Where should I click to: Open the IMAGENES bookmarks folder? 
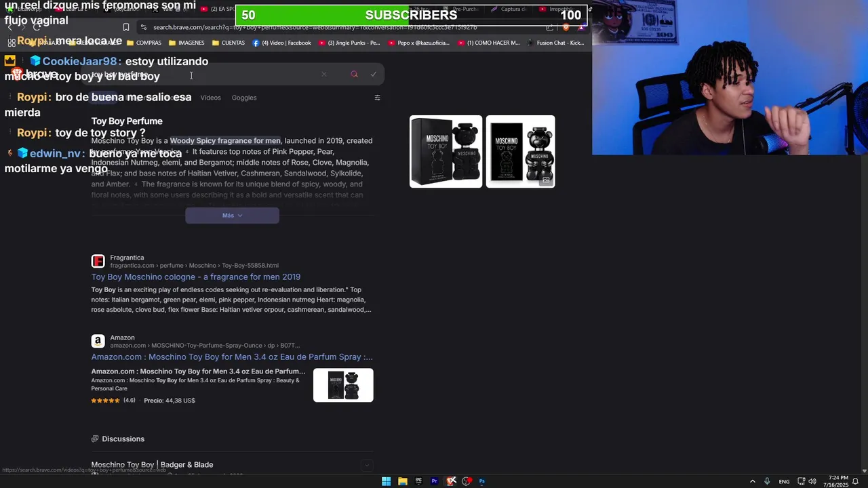pyautogui.click(x=186, y=43)
